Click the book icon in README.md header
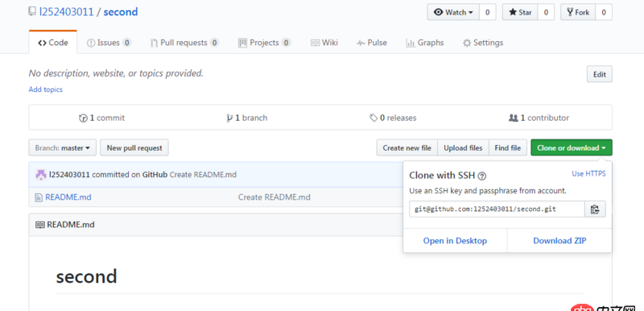Screen dimensions: 644x311 [x=39, y=225]
